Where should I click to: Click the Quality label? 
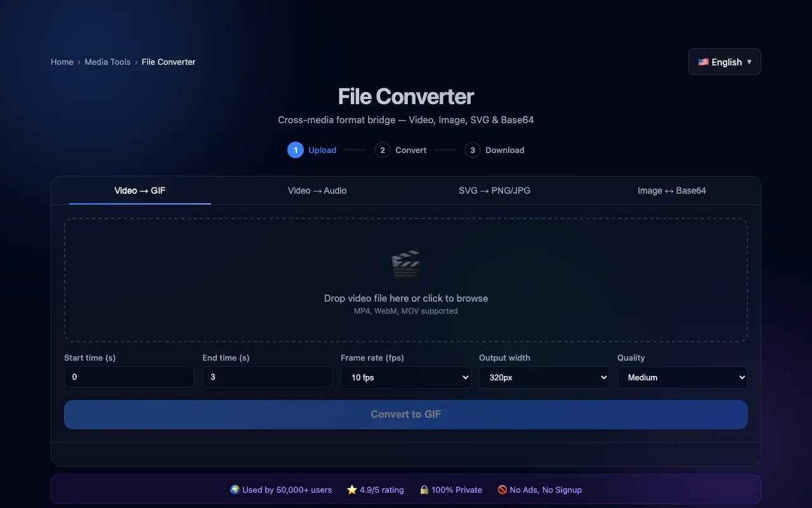pos(631,358)
